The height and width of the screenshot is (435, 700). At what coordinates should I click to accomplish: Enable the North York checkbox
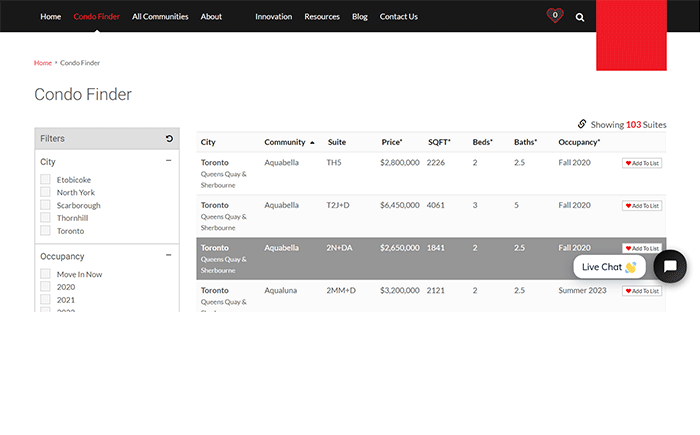pos(46,193)
